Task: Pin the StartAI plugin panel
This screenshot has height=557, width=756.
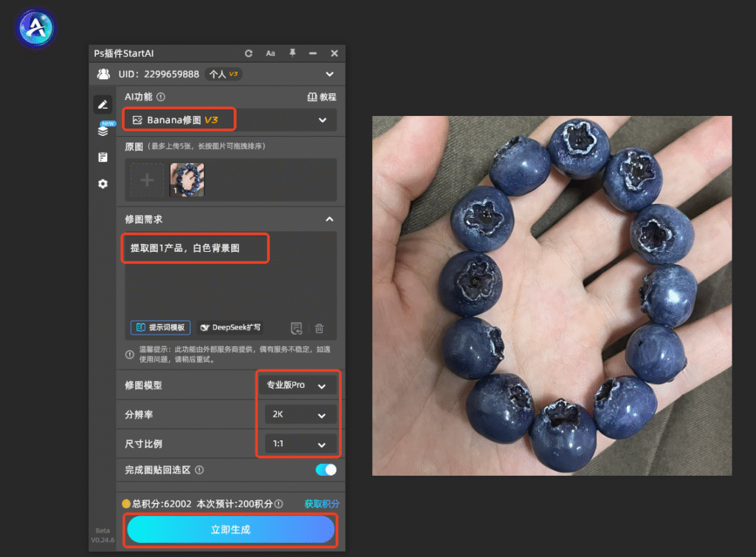Action: tap(292, 53)
